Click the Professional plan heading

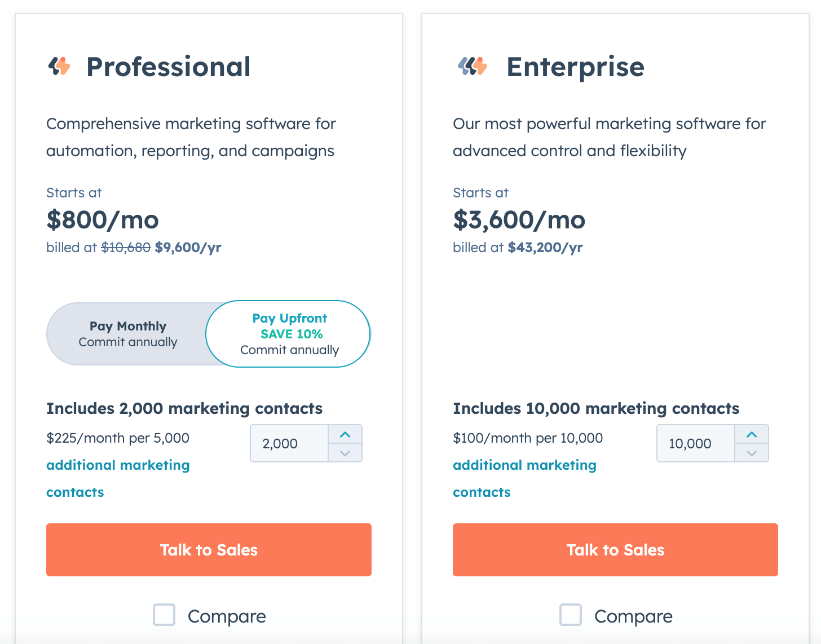tap(168, 67)
